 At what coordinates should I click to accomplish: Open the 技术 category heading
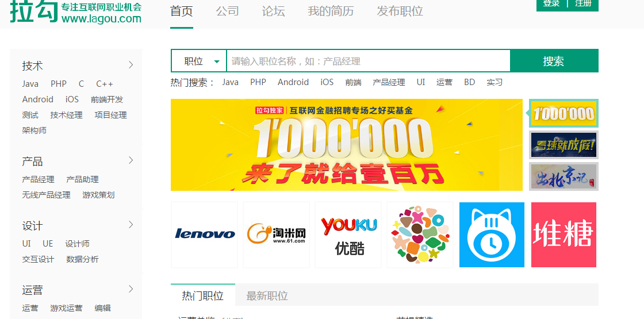coord(32,66)
